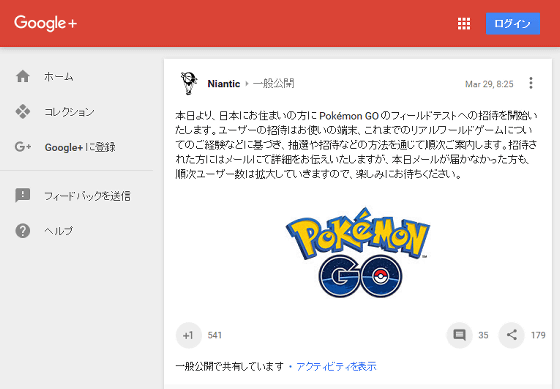The width and height of the screenshot is (560, 389).
Task: Click the help question-mark icon
Action: click(23, 231)
